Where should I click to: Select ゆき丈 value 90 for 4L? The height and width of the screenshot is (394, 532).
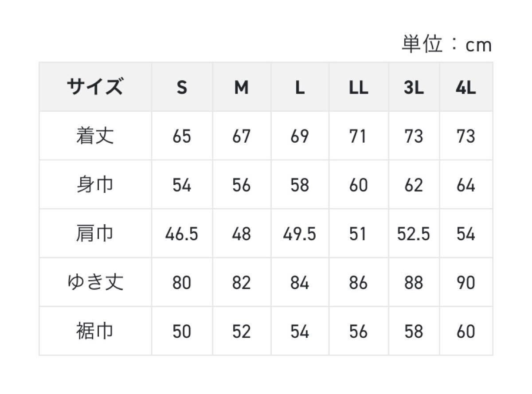click(465, 282)
